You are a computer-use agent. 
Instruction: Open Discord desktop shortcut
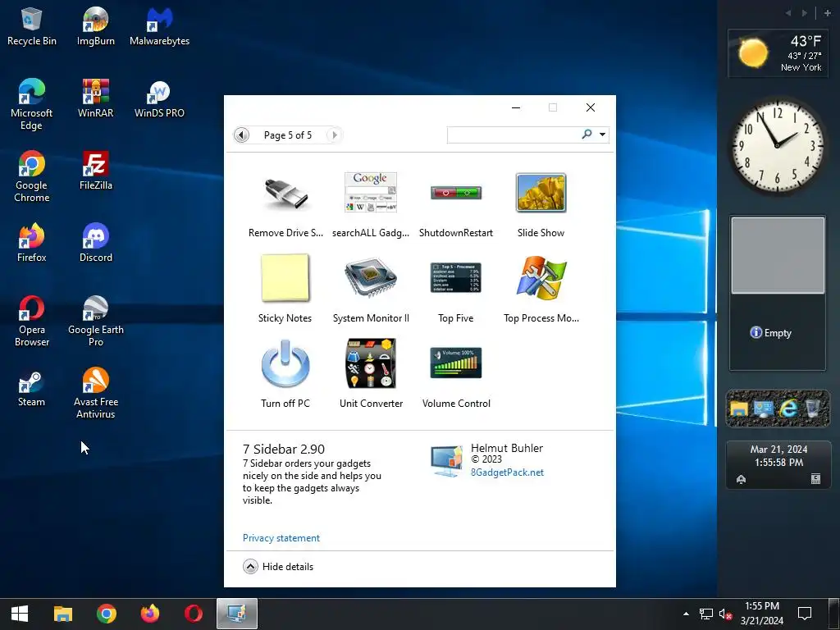pos(96,243)
